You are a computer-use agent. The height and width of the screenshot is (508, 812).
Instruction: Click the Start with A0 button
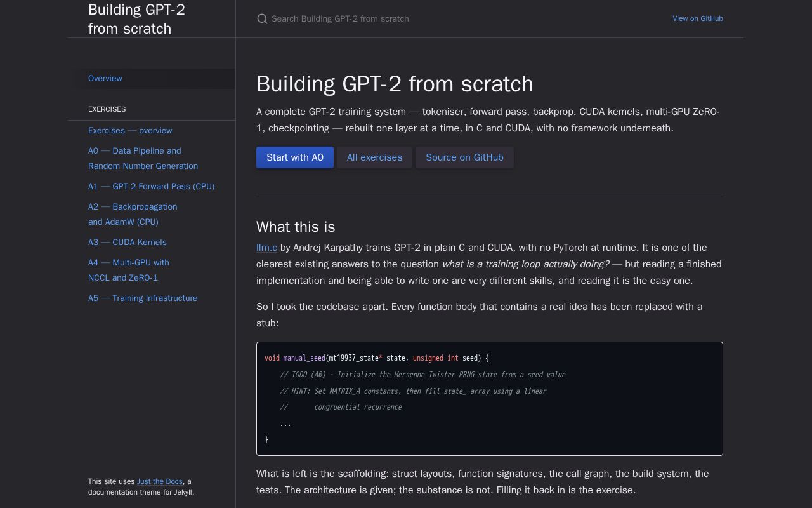(x=295, y=157)
